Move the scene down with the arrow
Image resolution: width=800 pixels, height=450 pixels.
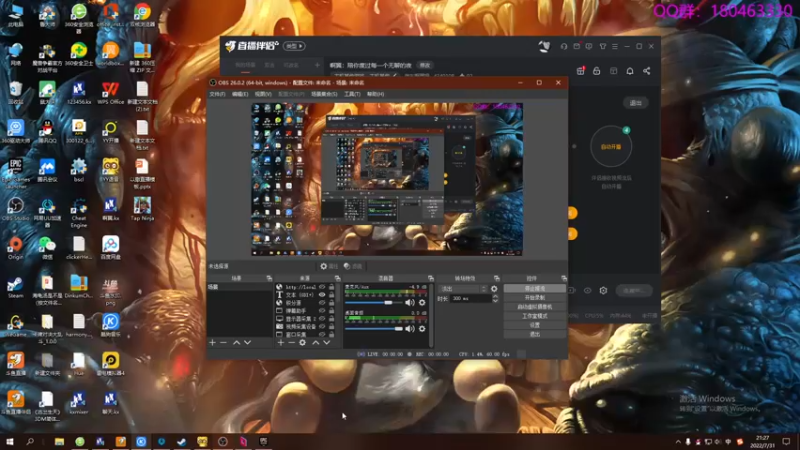(247, 342)
